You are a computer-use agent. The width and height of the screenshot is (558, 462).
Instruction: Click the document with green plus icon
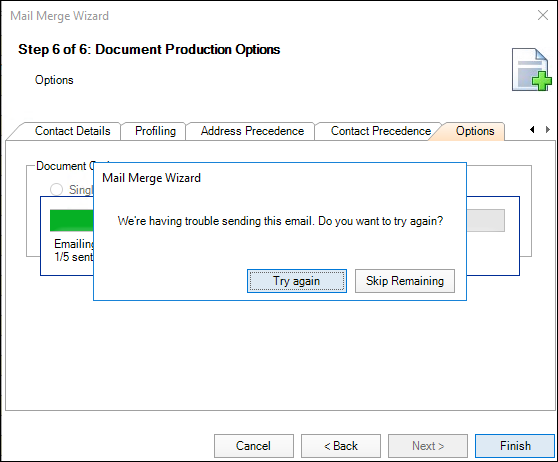(x=532, y=69)
